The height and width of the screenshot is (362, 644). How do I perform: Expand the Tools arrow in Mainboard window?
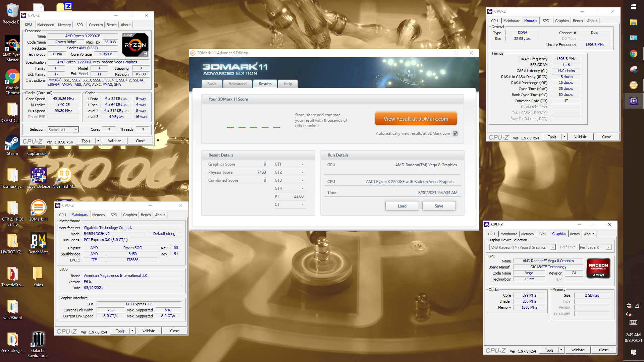point(132,331)
